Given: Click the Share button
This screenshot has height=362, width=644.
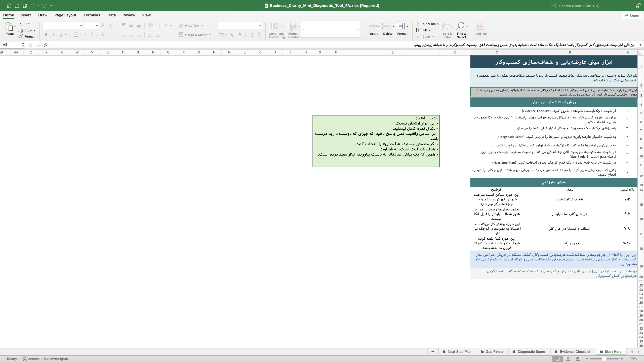Looking at the screenshot, I should click(x=632, y=16).
